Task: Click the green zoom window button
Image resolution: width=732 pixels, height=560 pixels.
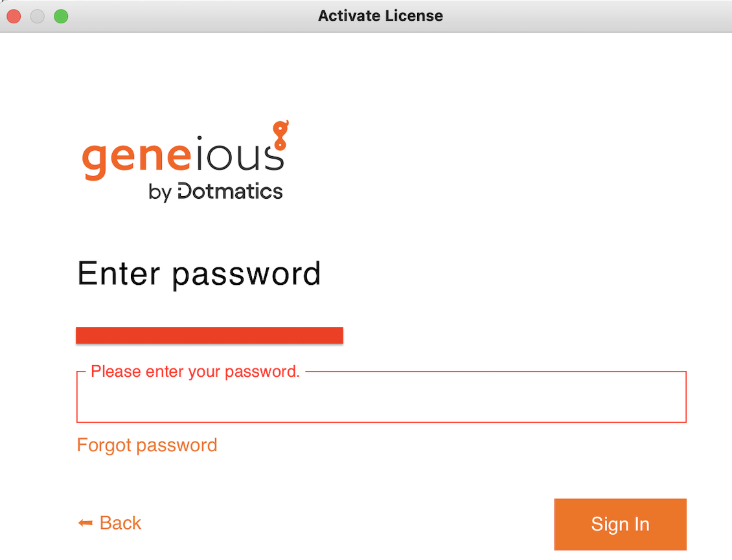Action: click(61, 16)
